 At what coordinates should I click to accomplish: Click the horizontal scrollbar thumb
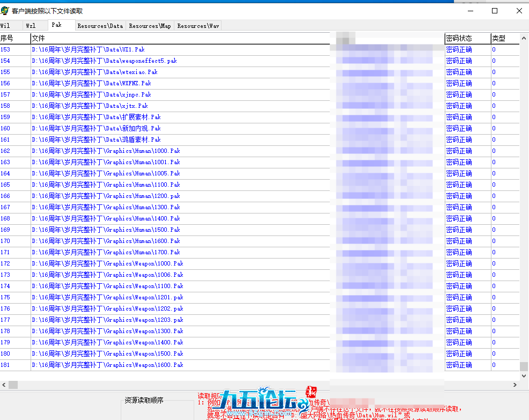(x=13, y=385)
